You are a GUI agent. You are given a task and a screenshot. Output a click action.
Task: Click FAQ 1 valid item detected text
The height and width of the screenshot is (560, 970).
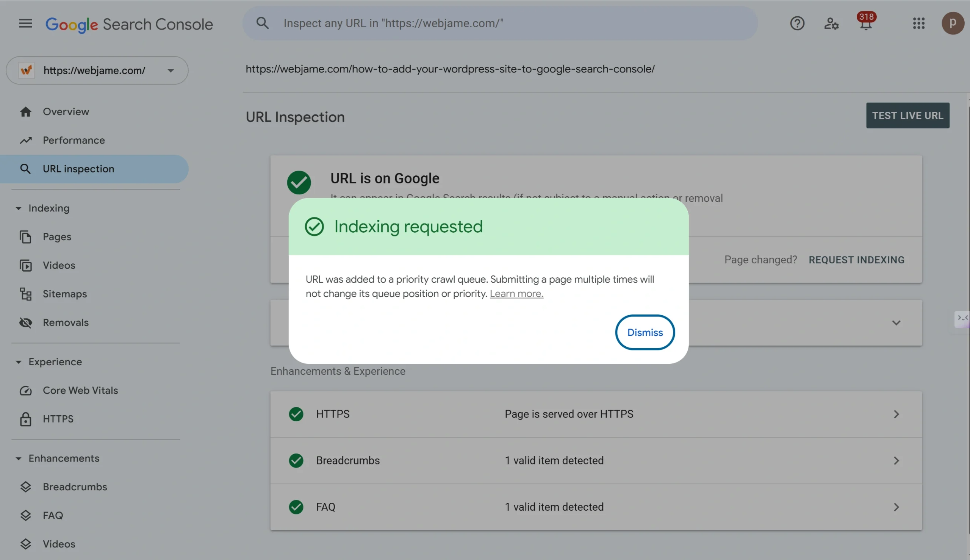pos(554,507)
